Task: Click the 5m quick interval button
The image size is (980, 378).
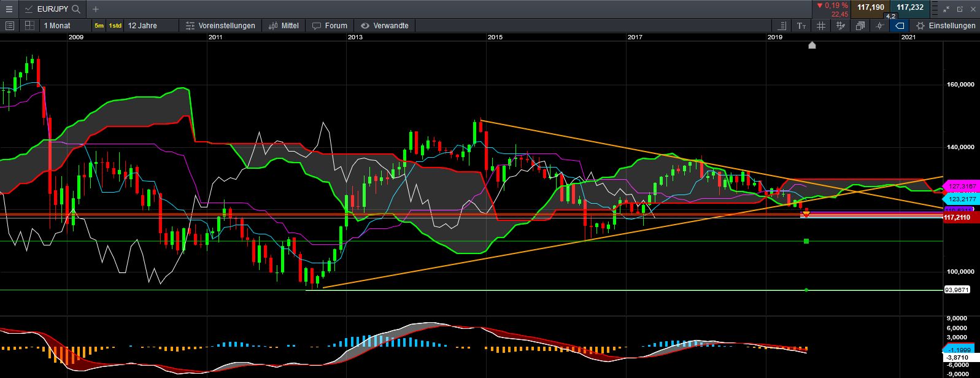Action: pos(99,26)
